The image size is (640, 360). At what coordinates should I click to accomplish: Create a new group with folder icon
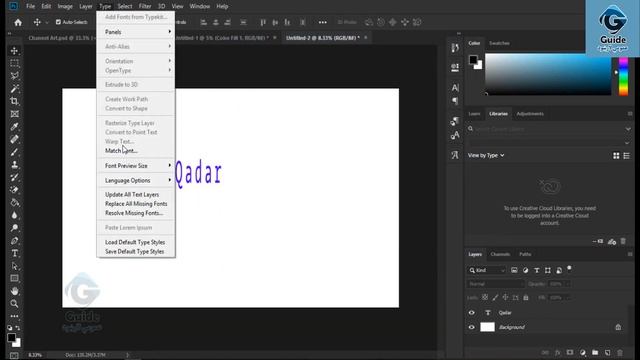(x=595, y=353)
